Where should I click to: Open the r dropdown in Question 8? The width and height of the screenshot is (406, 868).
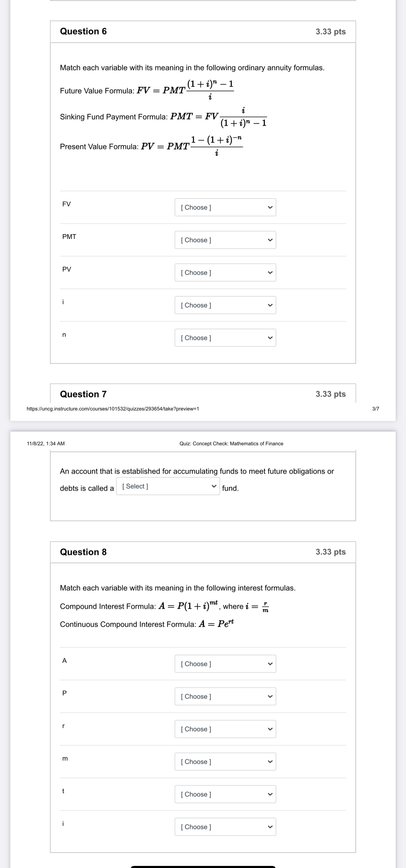pos(225,729)
